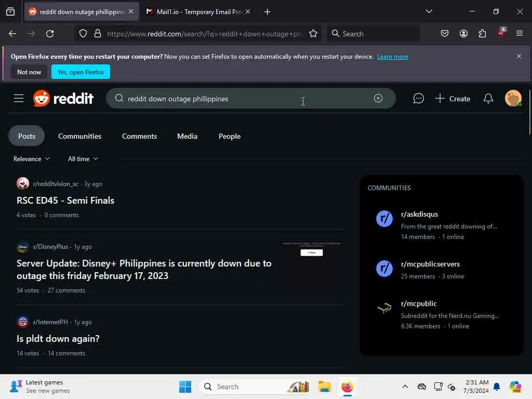
Task: Click the page vertical scrollbar
Action: (x=529, y=112)
